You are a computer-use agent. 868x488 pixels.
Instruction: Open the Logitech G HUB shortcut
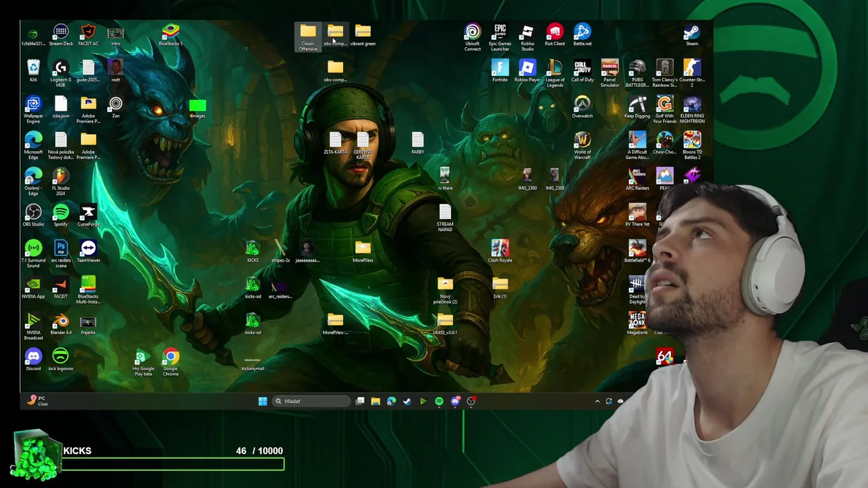61,74
